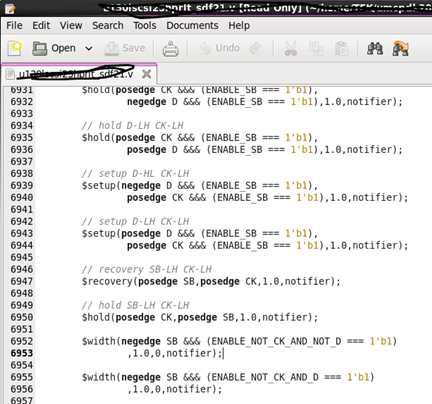Open the Documents menu
This screenshot has height=404, width=432.
[x=192, y=25]
